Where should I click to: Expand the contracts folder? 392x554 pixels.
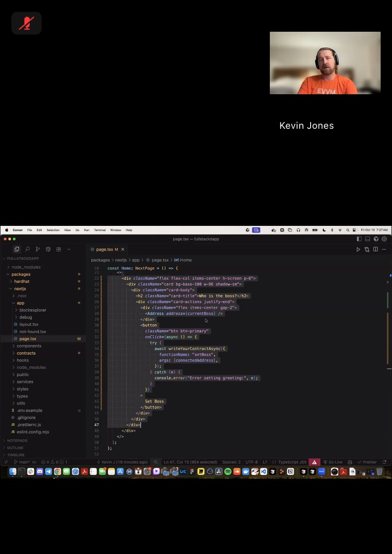(x=26, y=353)
